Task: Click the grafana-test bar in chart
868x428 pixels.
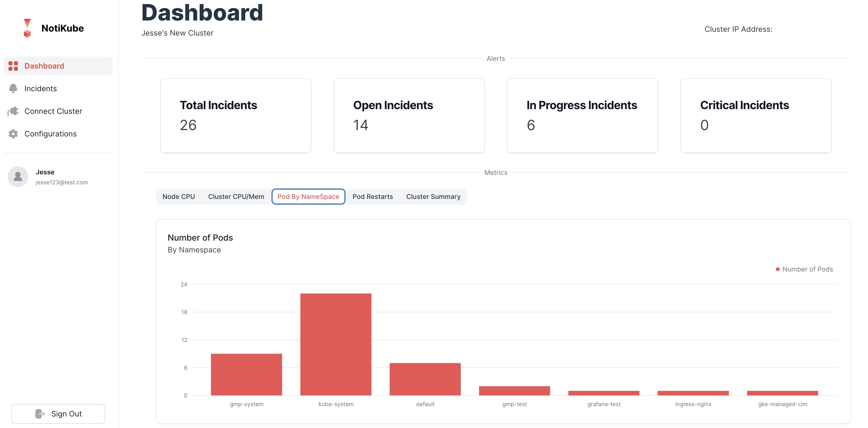Action: point(604,393)
